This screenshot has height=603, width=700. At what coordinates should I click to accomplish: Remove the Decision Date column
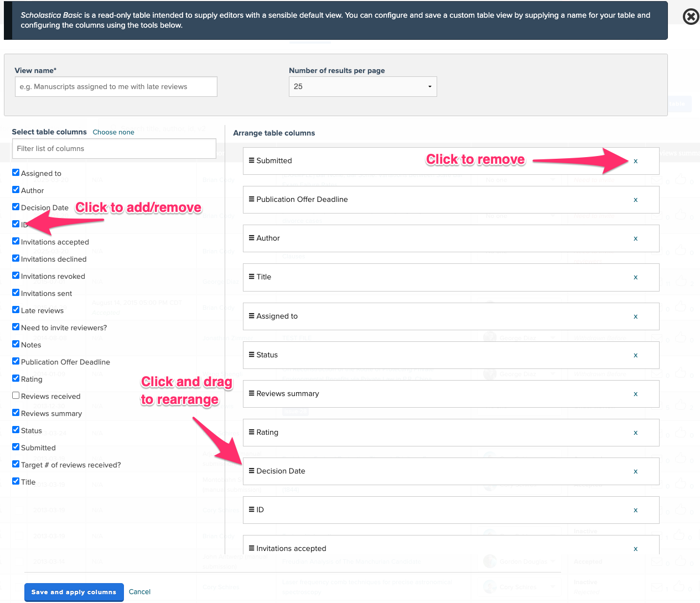click(x=635, y=472)
